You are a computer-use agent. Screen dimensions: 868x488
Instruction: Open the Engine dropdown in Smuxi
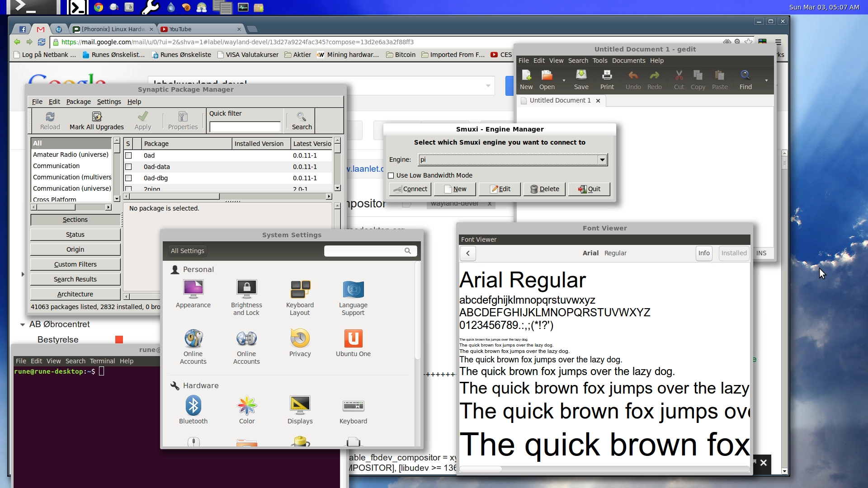(602, 160)
